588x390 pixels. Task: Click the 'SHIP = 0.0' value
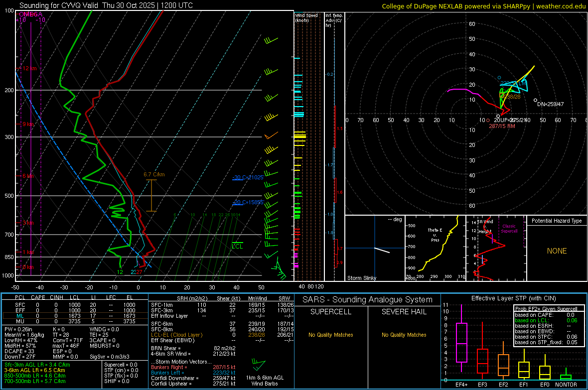117,381
